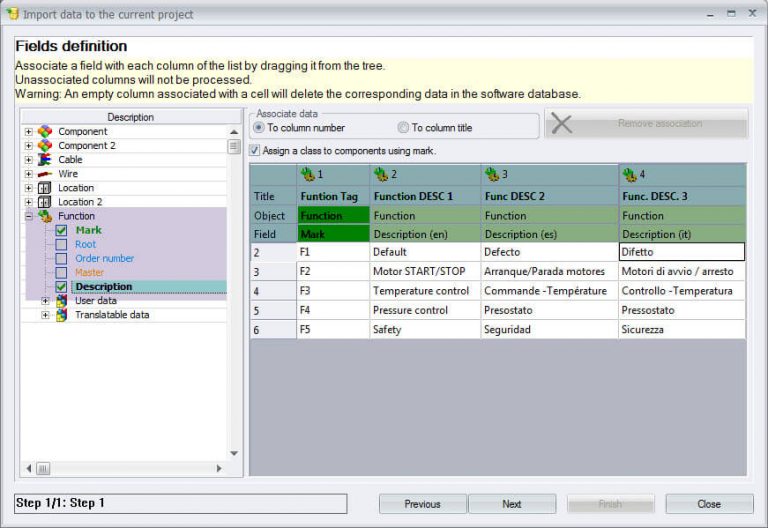The height and width of the screenshot is (528, 768).
Task: Select the Difetto cell
Action: [682, 252]
